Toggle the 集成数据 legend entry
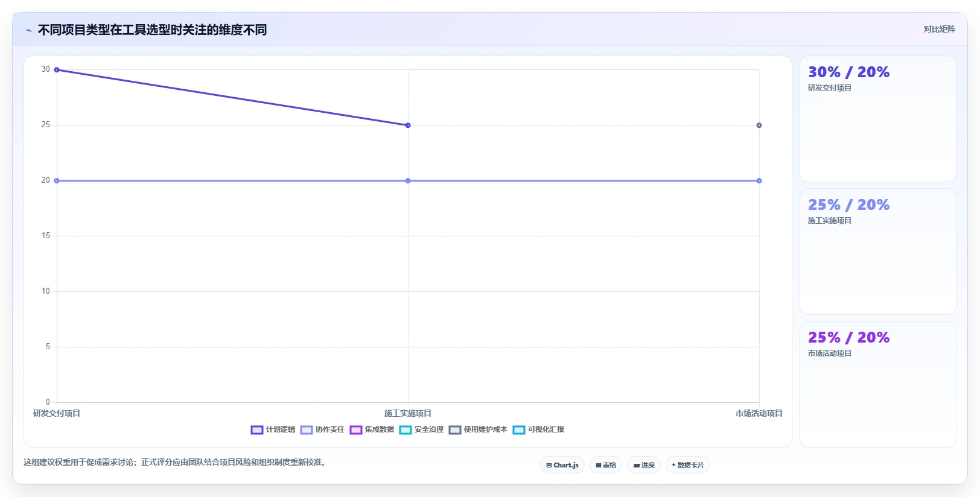This screenshot has height=497, width=980. pos(372,429)
